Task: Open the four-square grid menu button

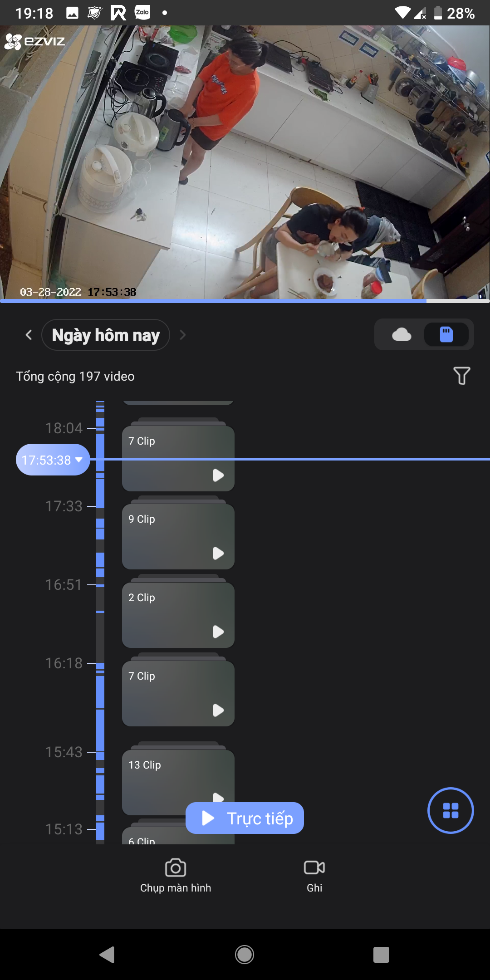Action: 451,810
